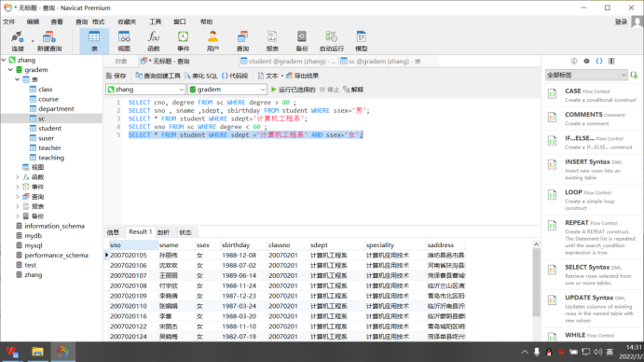
Task: Open the zhang connection dropdown
Action: pos(145,90)
